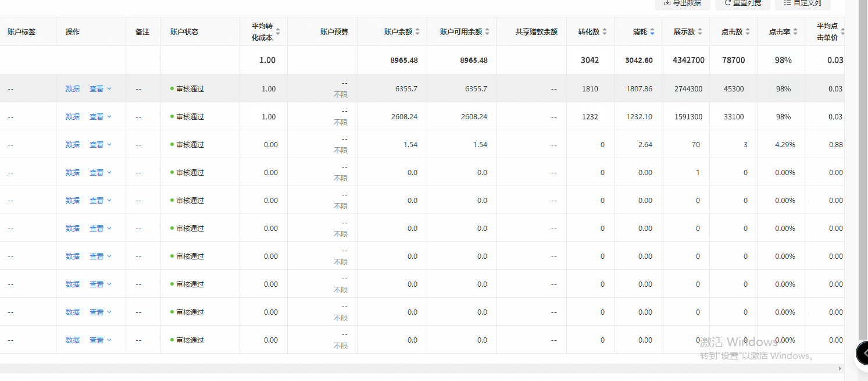The height and width of the screenshot is (381, 868).
Task: Click the sort arrows on 账户余额 column
Action: [x=417, y=32]
